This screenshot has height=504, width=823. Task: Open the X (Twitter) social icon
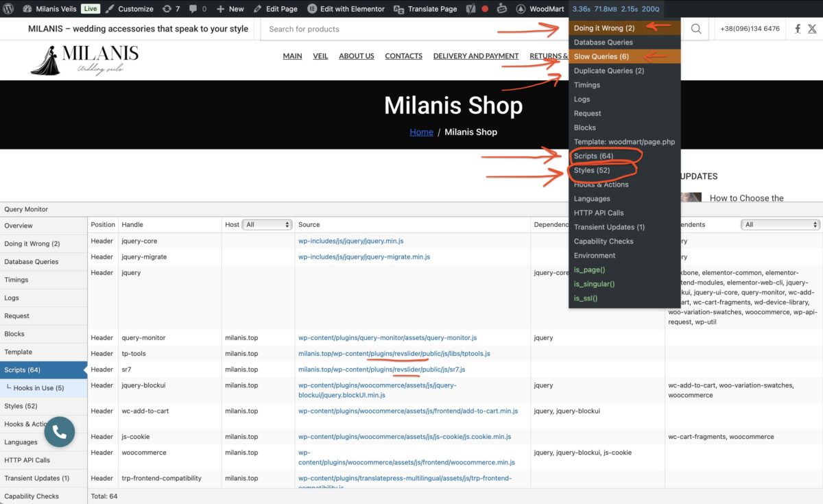[x=813, y=29]
